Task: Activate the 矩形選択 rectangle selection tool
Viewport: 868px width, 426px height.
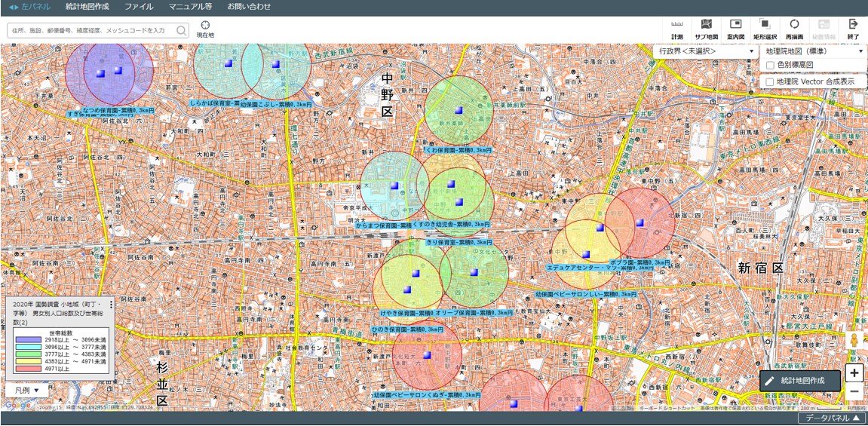Action: coord(765,30)
